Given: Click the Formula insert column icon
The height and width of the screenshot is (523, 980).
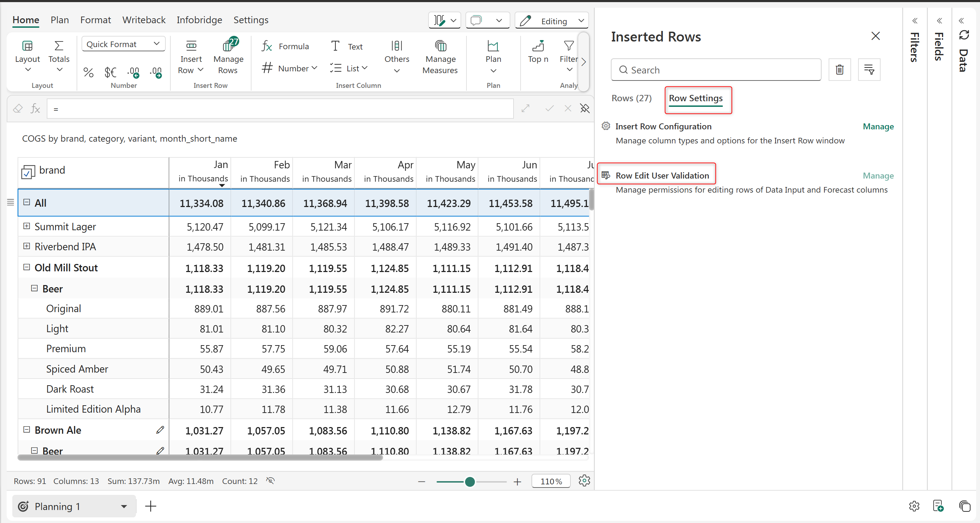Looking at the screenshot, I should (x=267, y=46).
